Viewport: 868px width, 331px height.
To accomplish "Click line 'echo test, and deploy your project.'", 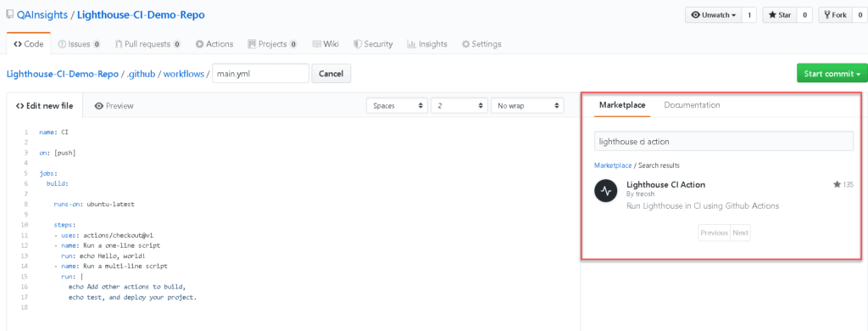I will [133, 297].
